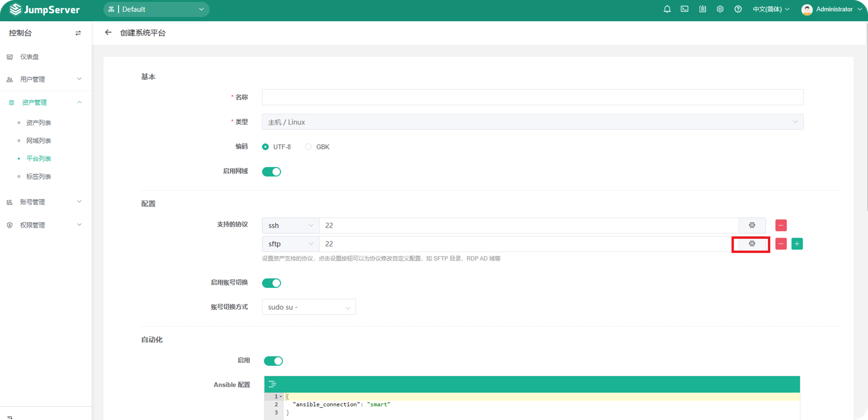Toggle the 启用网域 switch
Image resolution: width=868 pixels, height=420 pixels.
(x=271, y=172)
